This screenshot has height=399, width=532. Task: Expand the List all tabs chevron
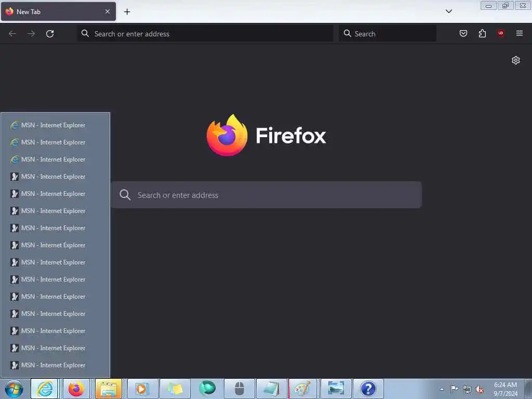[449, 11]
